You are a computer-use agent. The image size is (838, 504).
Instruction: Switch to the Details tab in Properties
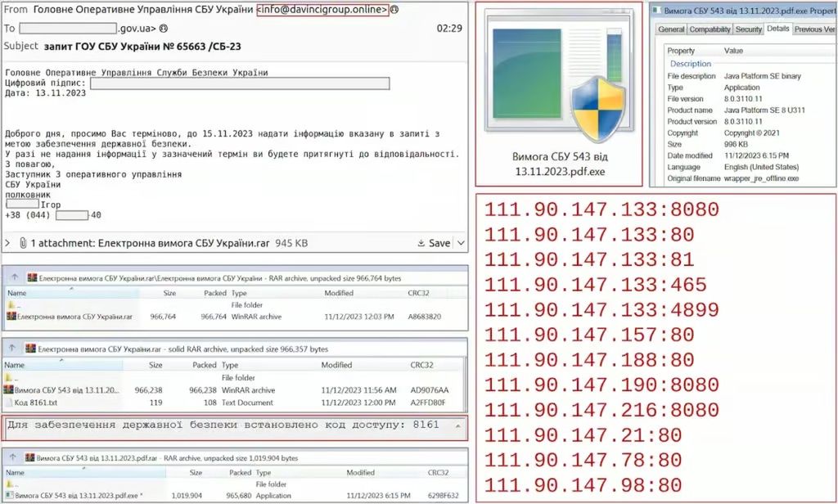click(777, 29)
